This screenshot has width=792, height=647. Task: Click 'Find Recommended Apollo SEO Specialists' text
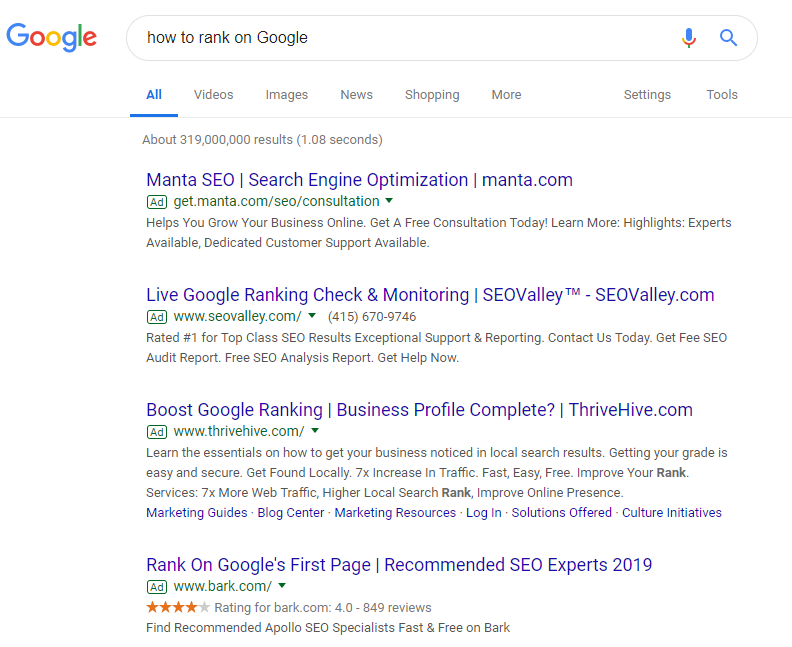click(x=328, y=628)
